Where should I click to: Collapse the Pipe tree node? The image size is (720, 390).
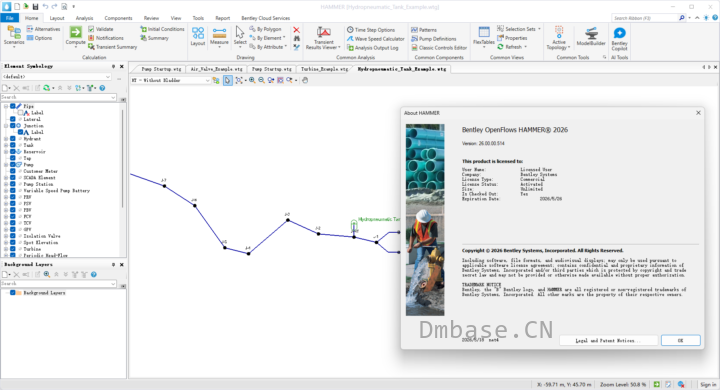[6, 106]
